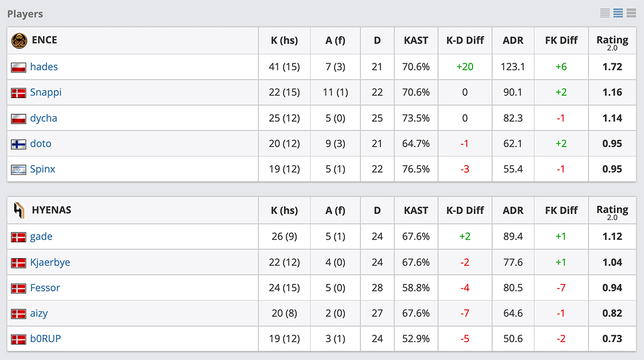Viewport: 644px width, 360px height.
Task: Click the ENCE team logo
Action: pyautogui.click(x=19, y=40)
